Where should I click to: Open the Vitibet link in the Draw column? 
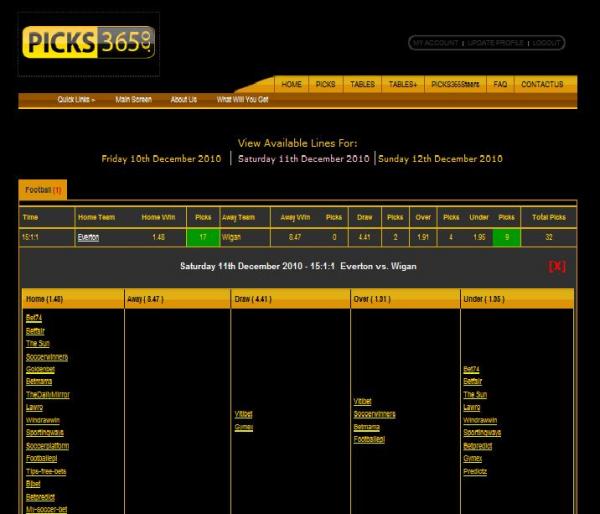point(243,413)
